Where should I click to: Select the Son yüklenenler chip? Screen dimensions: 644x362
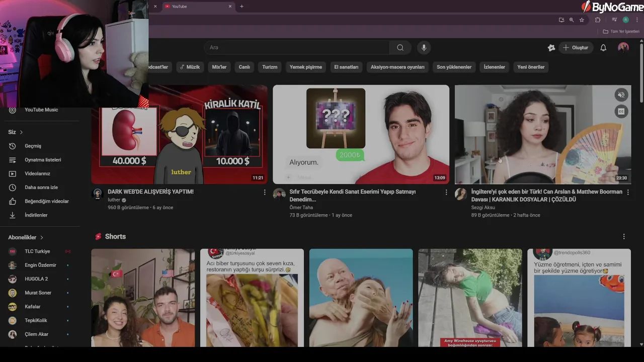[x=454, y=67]
